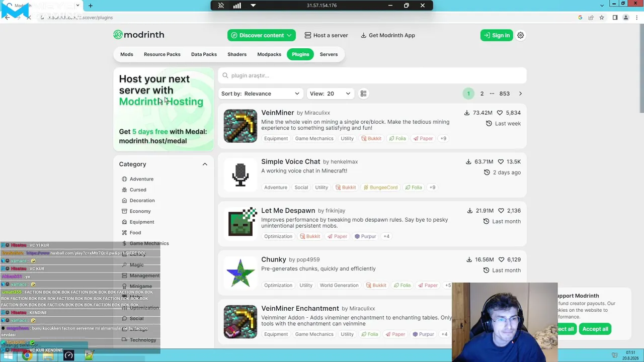Open the Chunky project title link
644x362 pixels.
[274, 259]
